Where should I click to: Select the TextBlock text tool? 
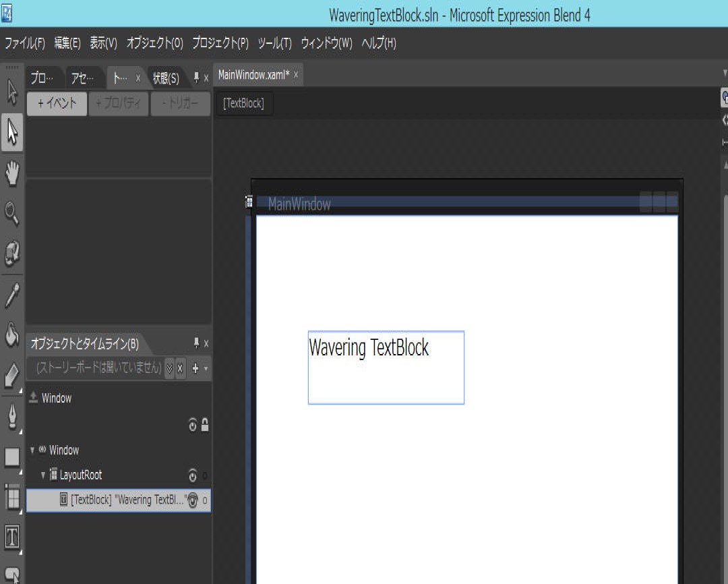point(12,537)
